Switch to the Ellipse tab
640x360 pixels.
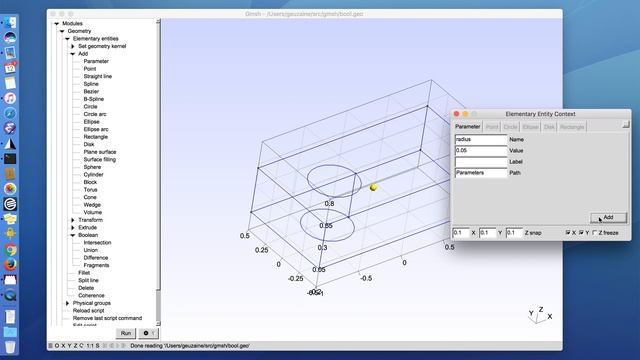(530, 127)
